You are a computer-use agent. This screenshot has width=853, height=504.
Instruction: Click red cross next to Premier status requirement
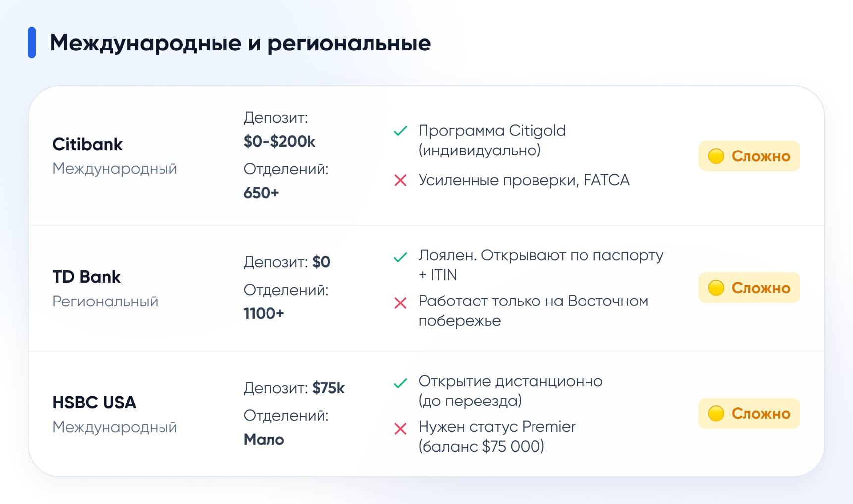(x=400, y=428)
